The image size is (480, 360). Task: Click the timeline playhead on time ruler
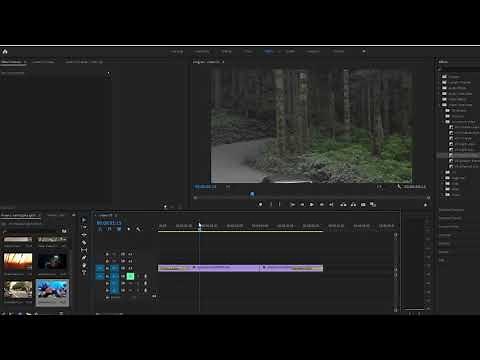200,226
